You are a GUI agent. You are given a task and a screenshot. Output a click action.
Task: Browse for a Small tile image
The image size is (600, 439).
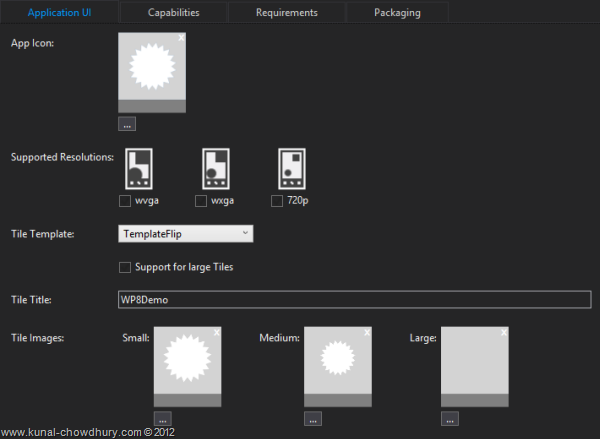pos(163,419)
